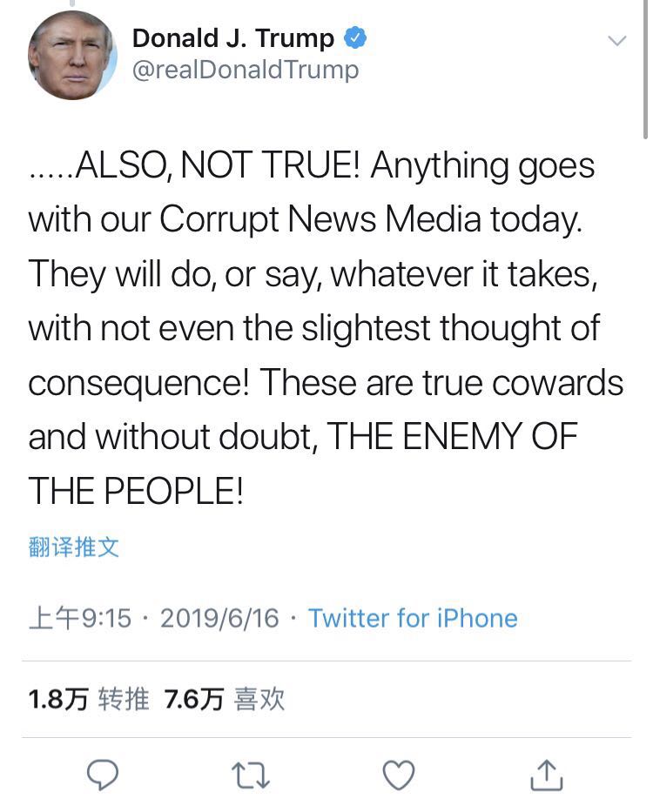Reply to the tweet with speech bubble icon
Viewport: 653px width, 812px height.
point(104,774)
